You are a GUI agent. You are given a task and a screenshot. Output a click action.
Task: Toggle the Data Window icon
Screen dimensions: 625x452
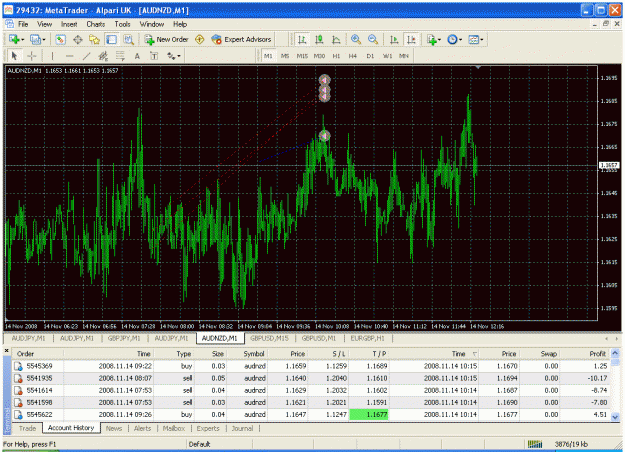click(78, 39)
